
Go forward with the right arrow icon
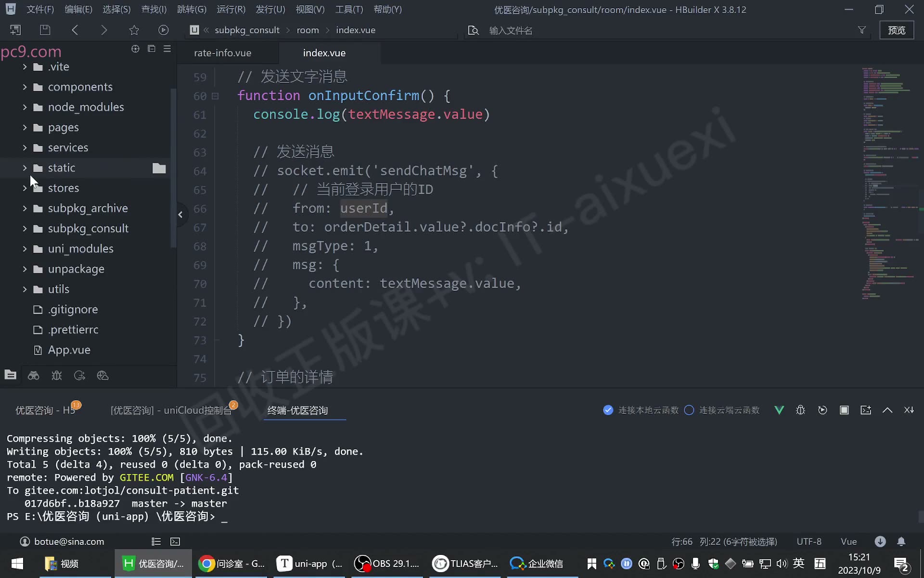click(x=104, y=30)
